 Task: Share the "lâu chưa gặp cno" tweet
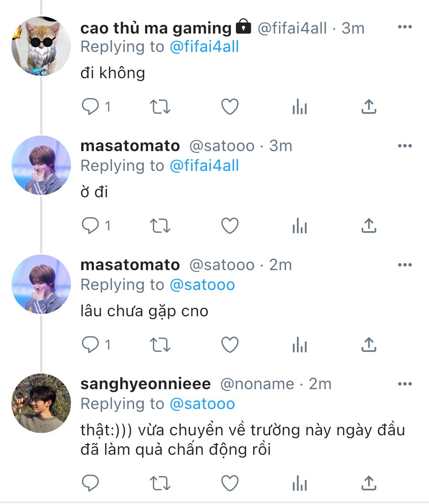369,345
